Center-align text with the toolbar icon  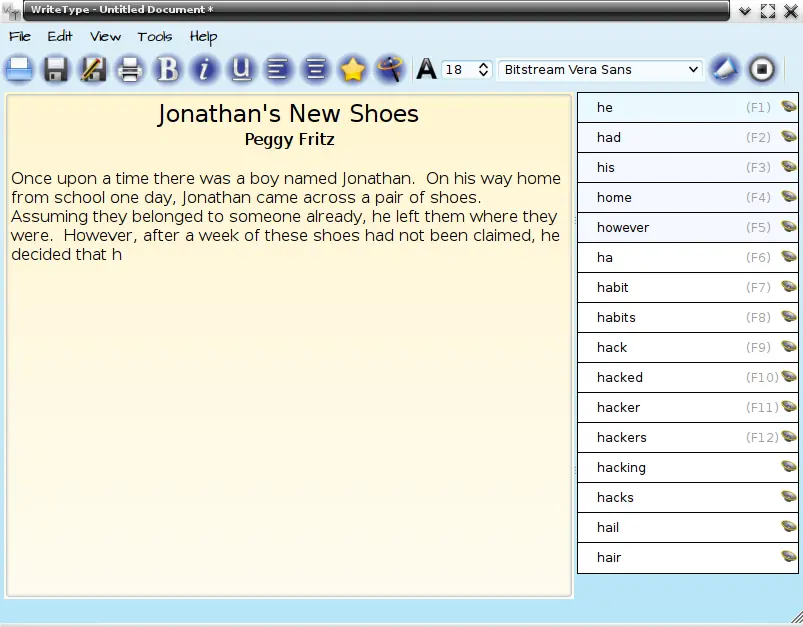point(315,69)
